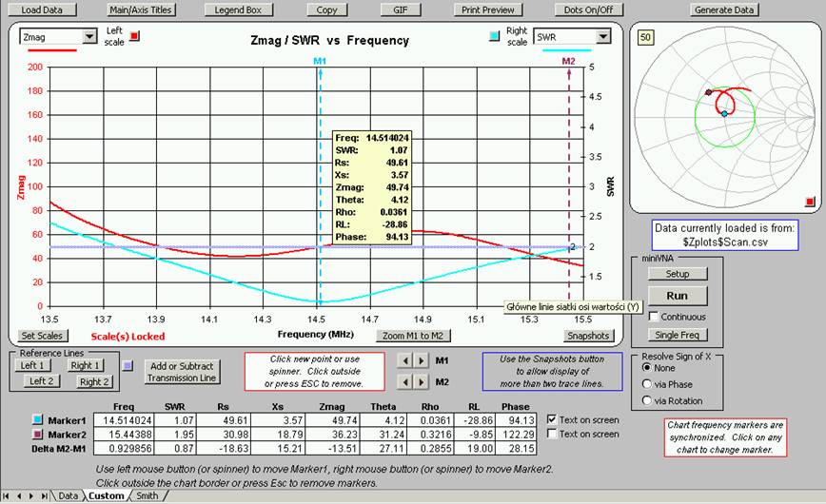This screenshot has width=826, height=504.
Task: Click the Marker1 cyan square in table
Action: [x=37, y=419]
